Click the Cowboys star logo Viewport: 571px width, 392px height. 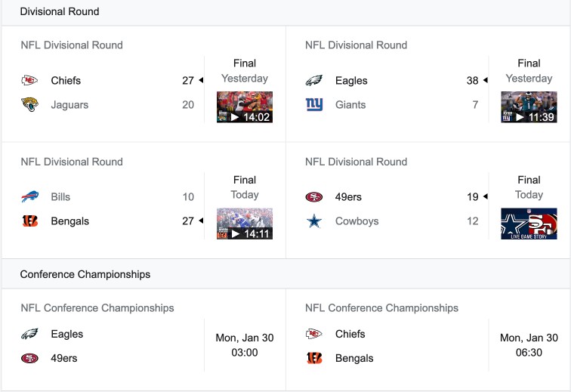click(314, 221)
